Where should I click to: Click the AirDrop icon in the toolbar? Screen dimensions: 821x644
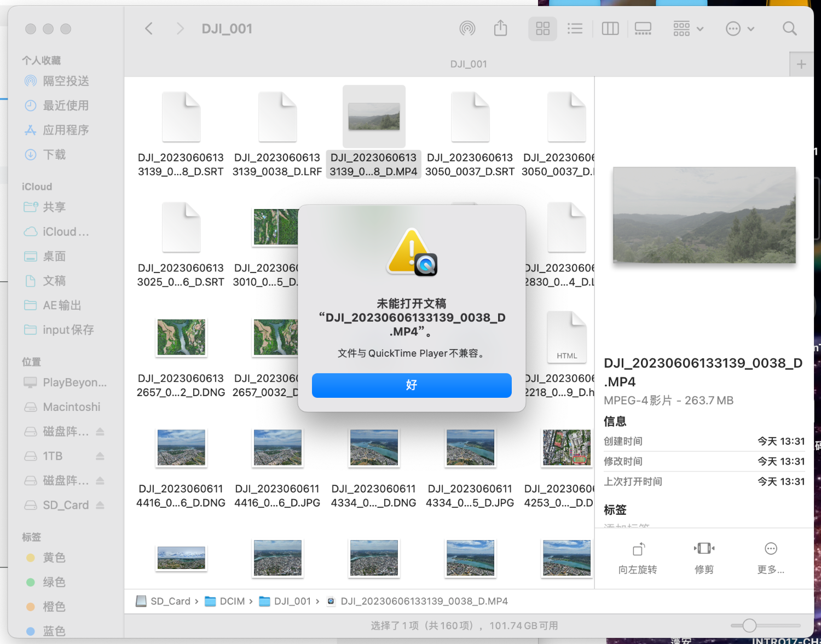pos(467,28)
